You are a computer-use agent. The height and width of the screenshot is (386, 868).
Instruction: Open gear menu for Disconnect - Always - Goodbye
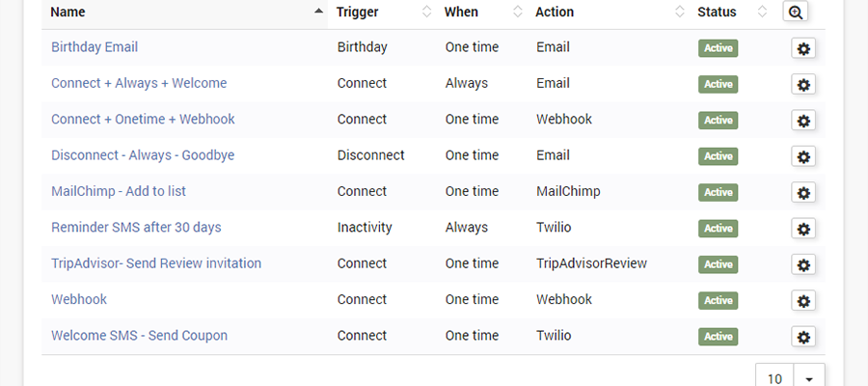pos(803,156)
